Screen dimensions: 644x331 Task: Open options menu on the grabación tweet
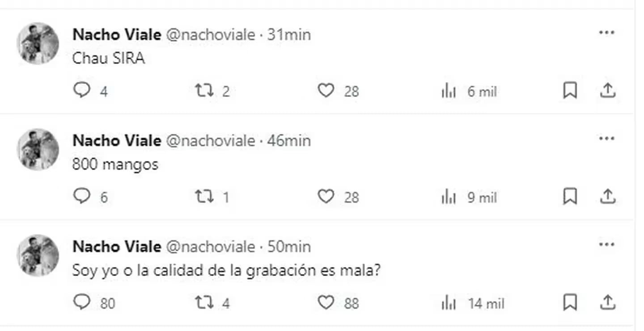tap(606, 244)
